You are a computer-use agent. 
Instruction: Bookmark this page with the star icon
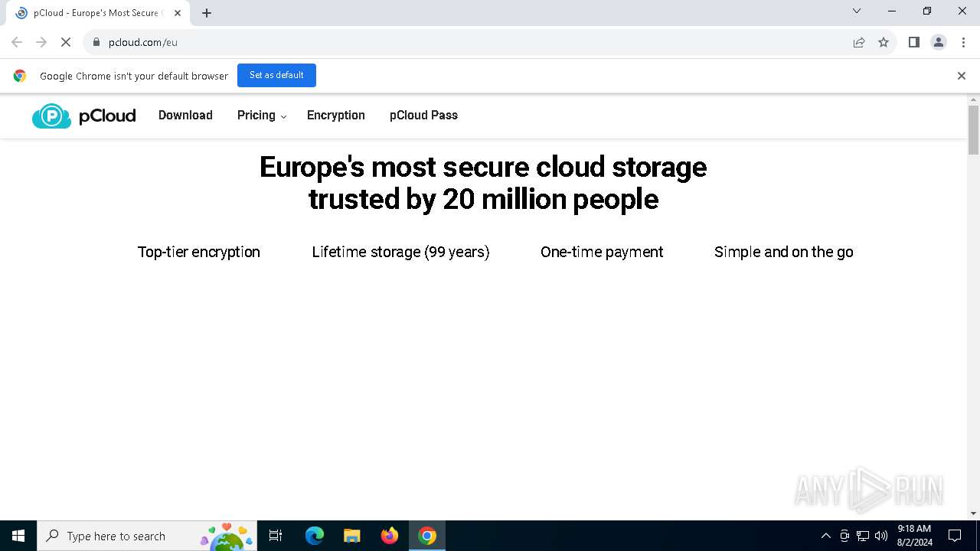884,42
